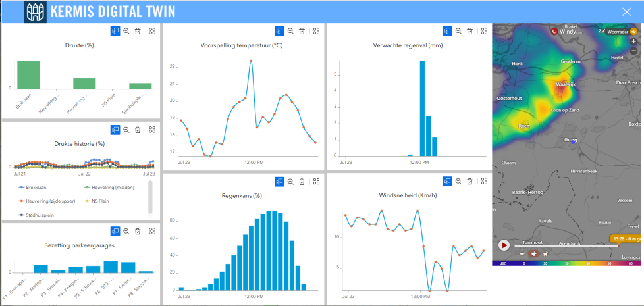Image resolution: width=644 pixels, height=306 pixels.
Task: Toggle selection mode on Verwachte regenval chart
Action: click(x=447, y=31)
